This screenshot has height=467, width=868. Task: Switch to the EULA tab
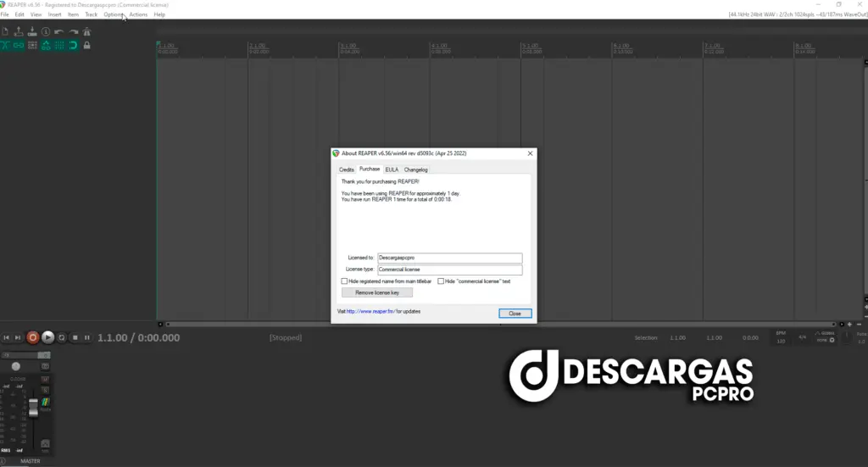(392, 170)
